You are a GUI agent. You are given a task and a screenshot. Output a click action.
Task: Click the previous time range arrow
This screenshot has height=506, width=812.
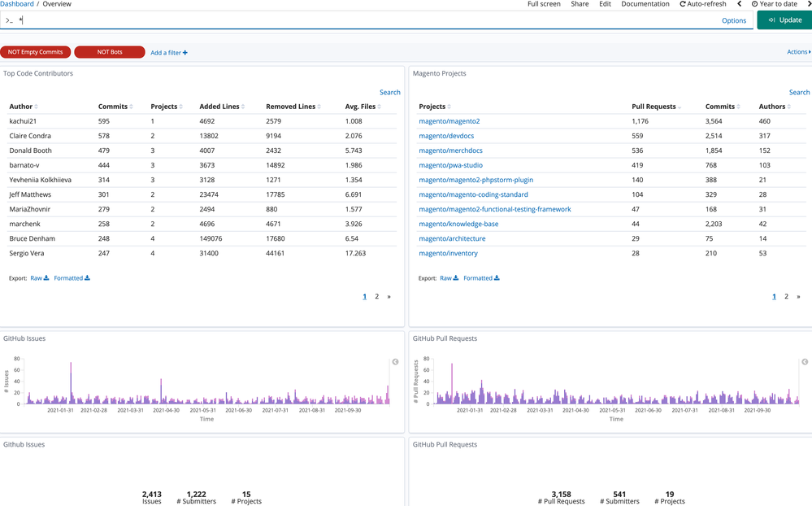739,4
